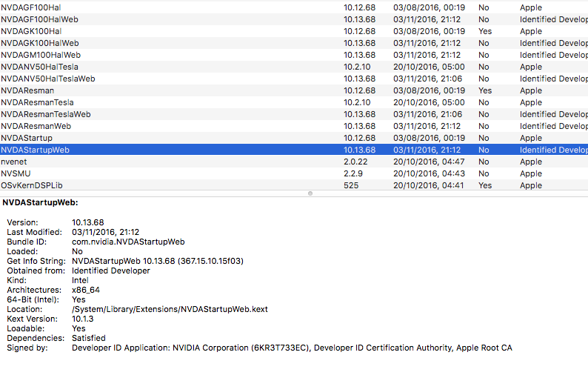
Task: Click NVSMU version 2.2.9
Action: coord(353,173)
